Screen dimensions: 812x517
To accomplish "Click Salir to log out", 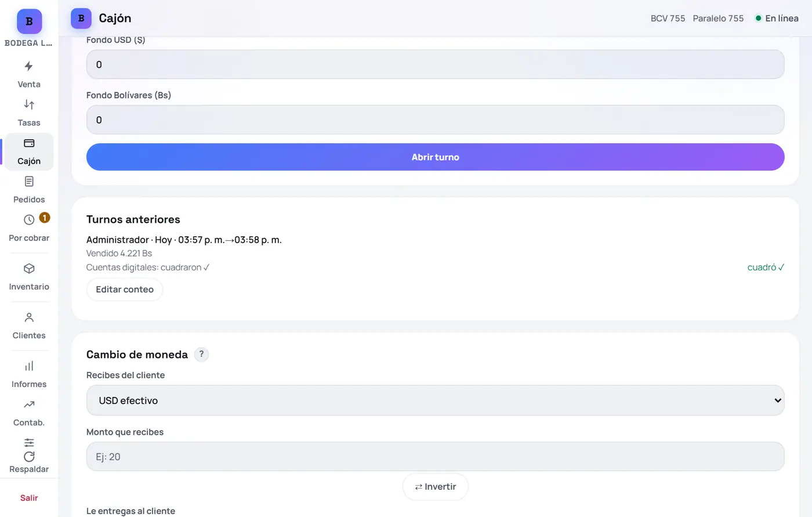I will (29, 498).
